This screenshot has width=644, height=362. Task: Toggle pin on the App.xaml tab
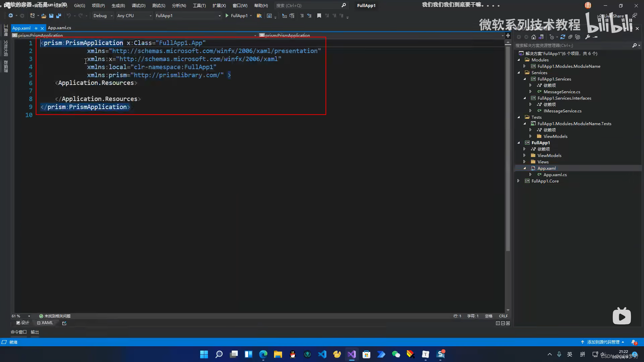point(36,28)
